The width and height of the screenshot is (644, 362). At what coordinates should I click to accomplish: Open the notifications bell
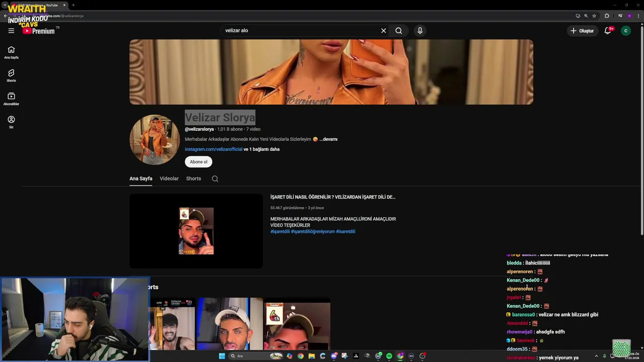tap(608, 31)
